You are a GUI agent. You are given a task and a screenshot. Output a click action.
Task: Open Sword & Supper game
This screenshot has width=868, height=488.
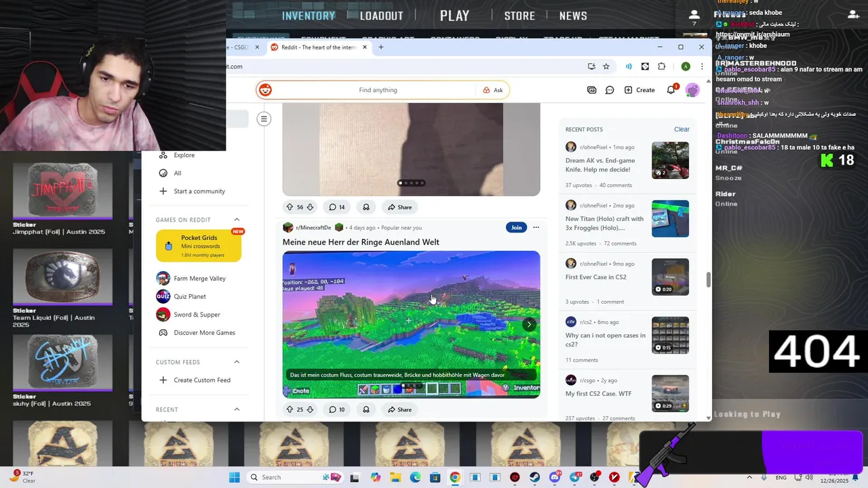(x=197, y=314)
